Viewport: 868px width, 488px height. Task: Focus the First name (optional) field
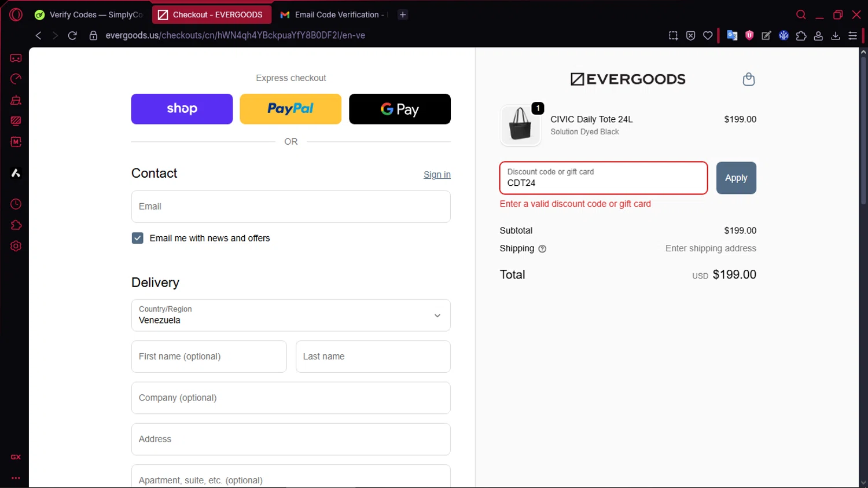209,357
